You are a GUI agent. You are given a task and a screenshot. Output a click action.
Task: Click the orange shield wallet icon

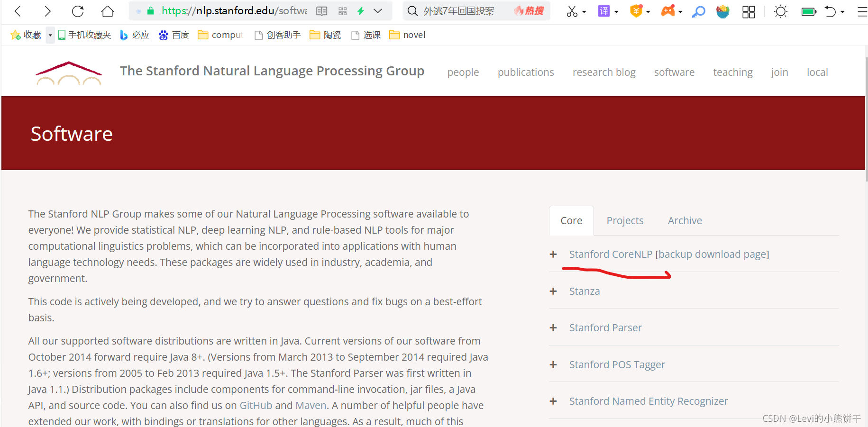click(636, 11)
